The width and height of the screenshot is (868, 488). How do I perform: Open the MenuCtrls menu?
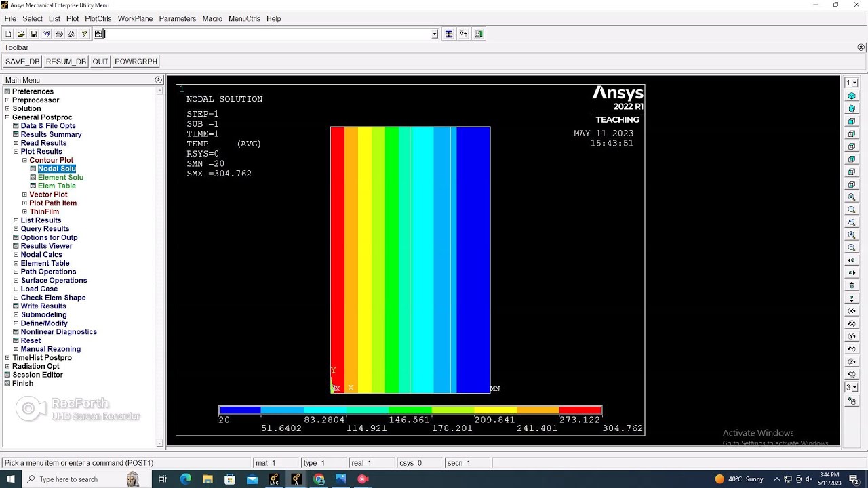[x=244, y=19]
